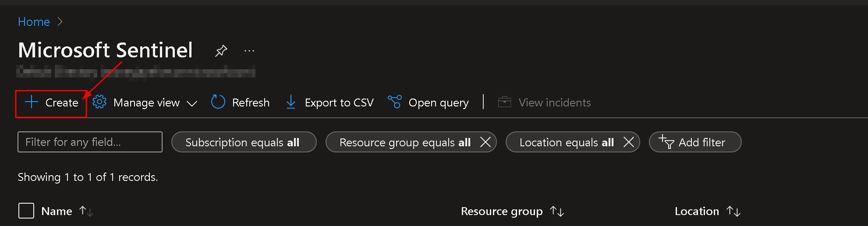Click the Manage view gear icon

tap(99, 102)
